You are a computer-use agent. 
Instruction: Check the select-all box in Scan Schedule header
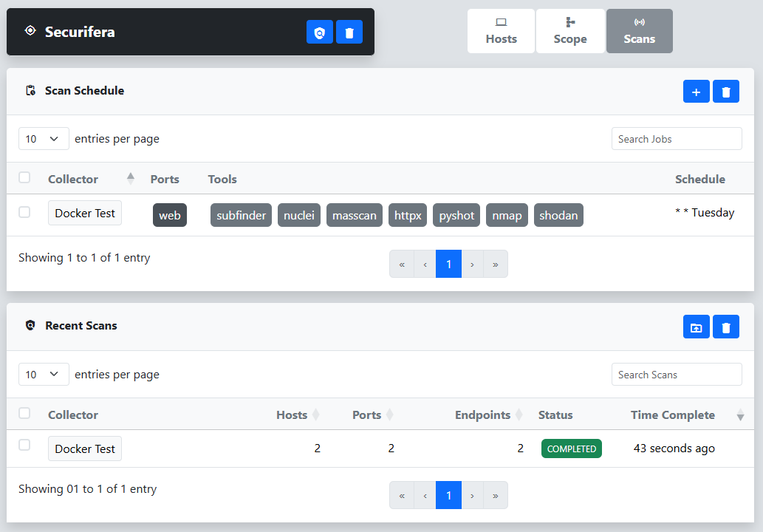[24, 177]
